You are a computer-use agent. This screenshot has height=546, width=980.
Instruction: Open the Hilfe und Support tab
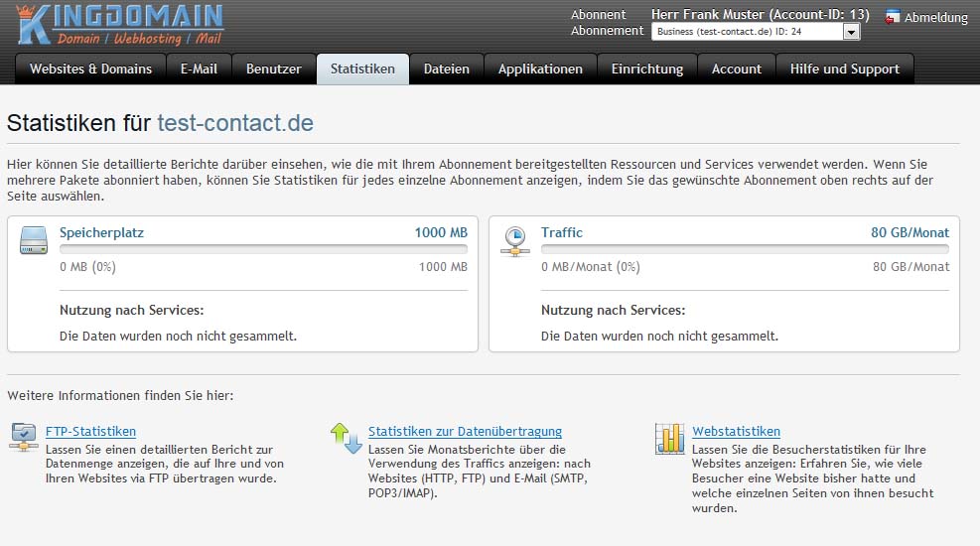(844, 69)
